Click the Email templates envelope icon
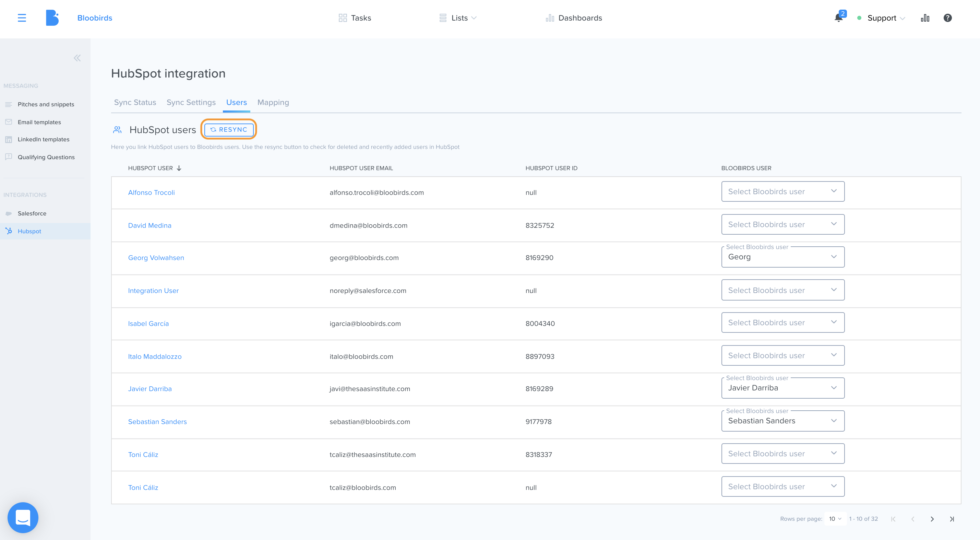980x540 pixels. tap(9, 122)
